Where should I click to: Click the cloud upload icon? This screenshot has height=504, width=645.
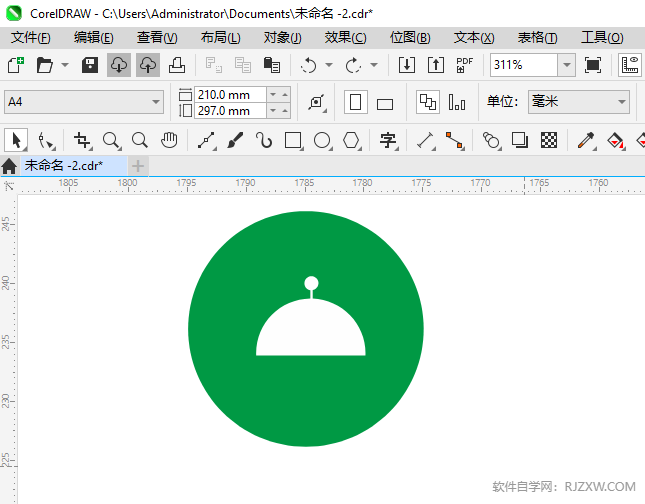point(148,65)
